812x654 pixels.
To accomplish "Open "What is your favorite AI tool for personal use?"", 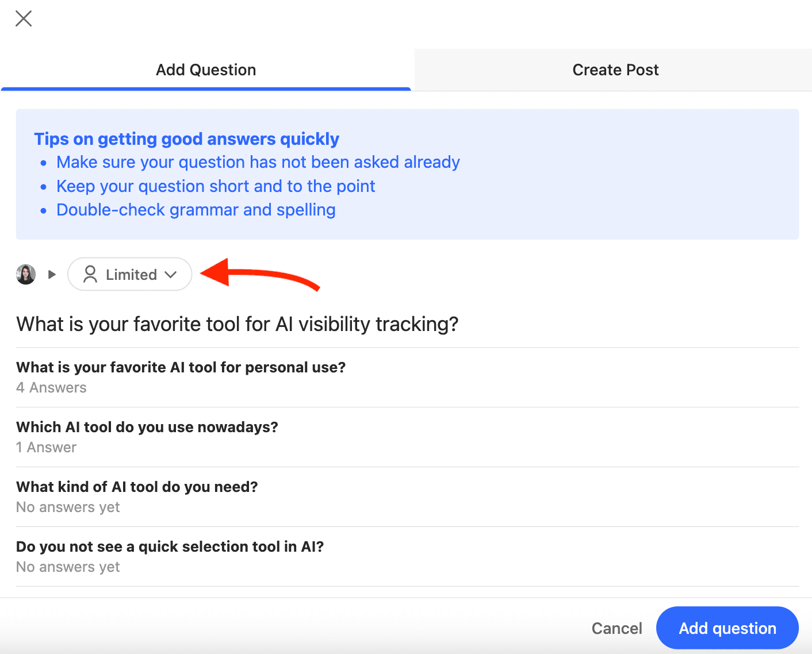I will tap(181, 367).
